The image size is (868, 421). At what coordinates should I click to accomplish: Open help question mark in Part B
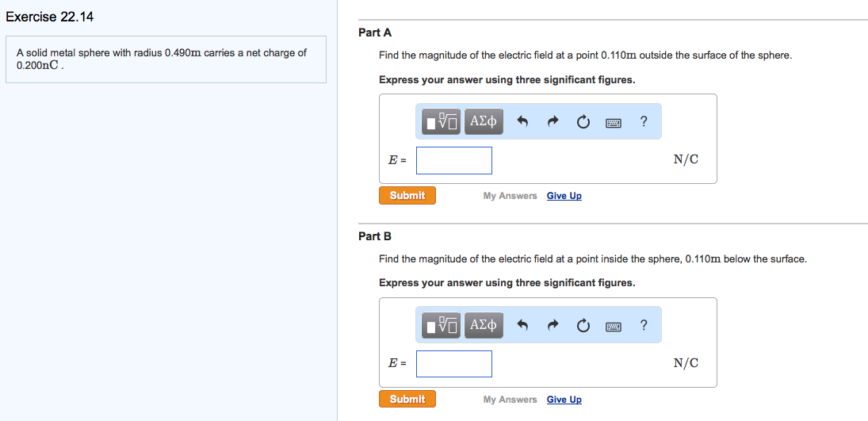[644, 324]
